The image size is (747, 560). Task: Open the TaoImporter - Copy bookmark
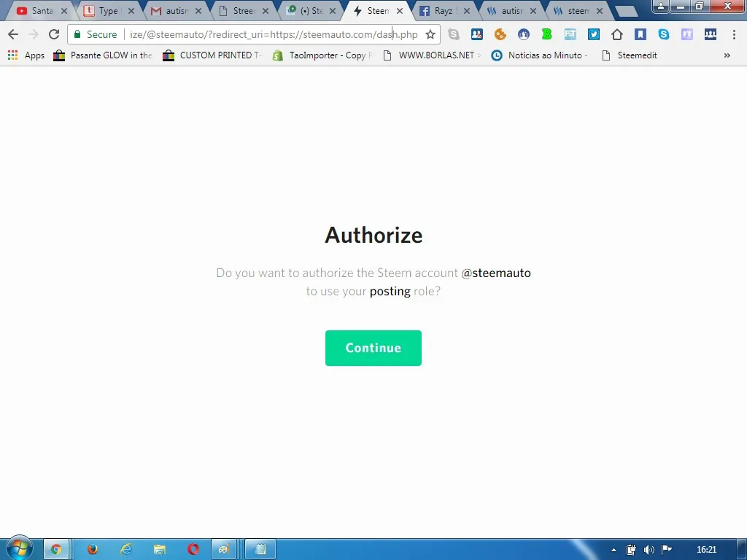point(322,55)
